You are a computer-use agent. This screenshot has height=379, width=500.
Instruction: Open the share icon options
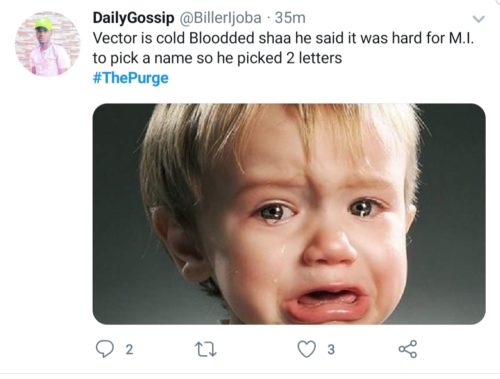(408, 349)
